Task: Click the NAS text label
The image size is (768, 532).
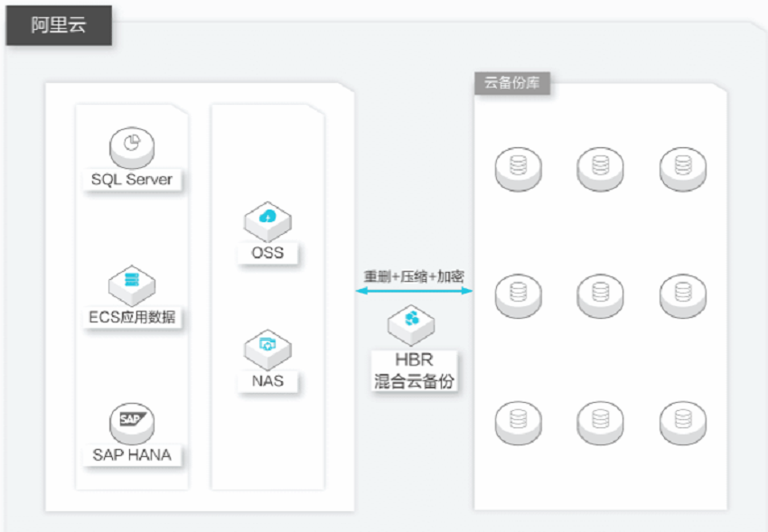Action: 267,381
